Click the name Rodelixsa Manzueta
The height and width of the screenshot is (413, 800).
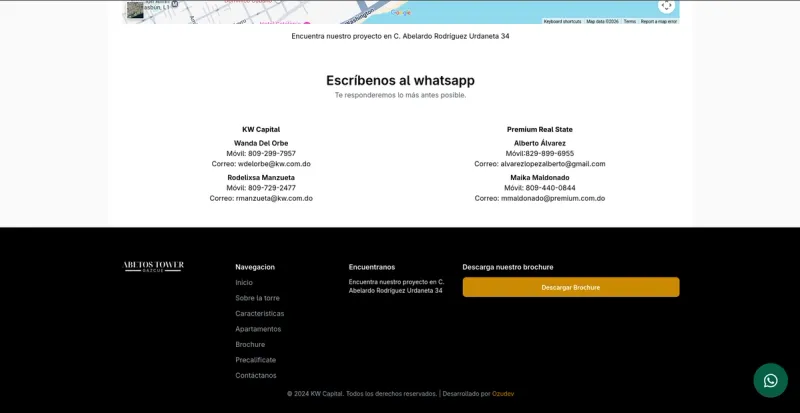[261, 177]
